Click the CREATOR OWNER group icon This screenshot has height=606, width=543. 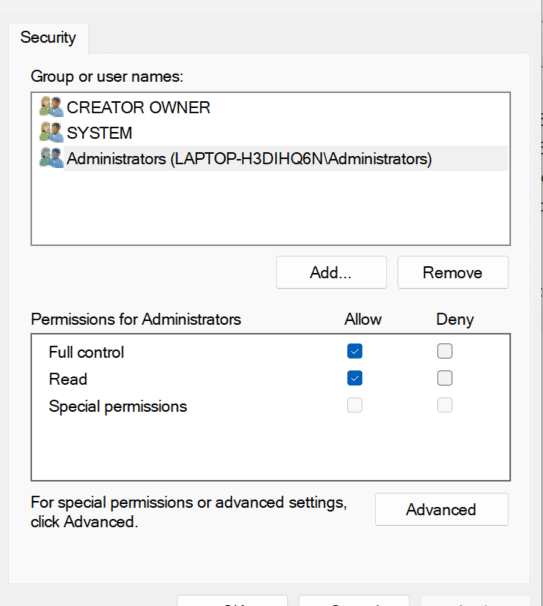[51, 107]
